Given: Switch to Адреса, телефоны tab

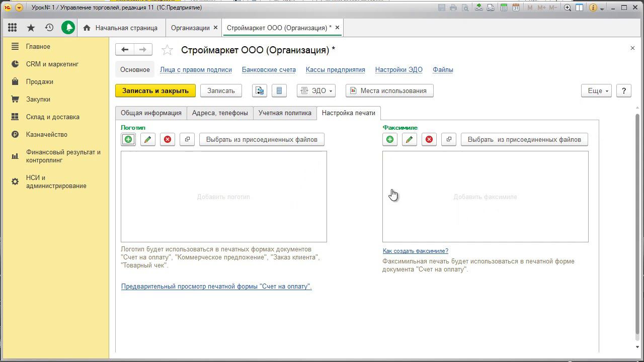Looking at the screenshot, I should pyautogui.click(x=220, y=113).
